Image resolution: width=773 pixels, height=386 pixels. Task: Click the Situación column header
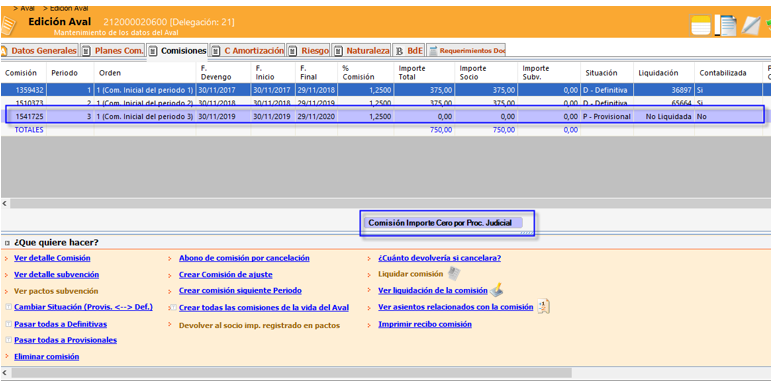click(607, 72)
